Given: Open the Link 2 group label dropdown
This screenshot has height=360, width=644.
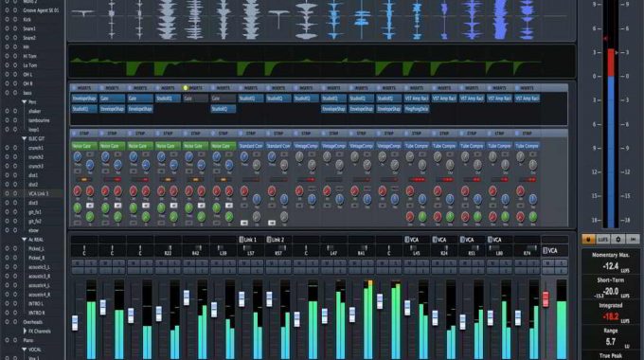Looking at the screenshot, I should coord(278,240).
